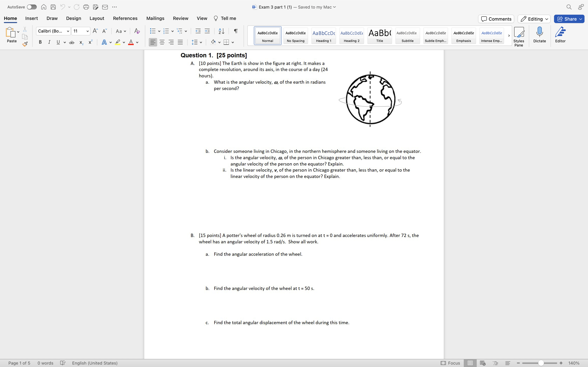The height and width of the screenshot is (367, 588).
Task: Click the Clear Formatting eraser icon
Action: tap(137, 31)
